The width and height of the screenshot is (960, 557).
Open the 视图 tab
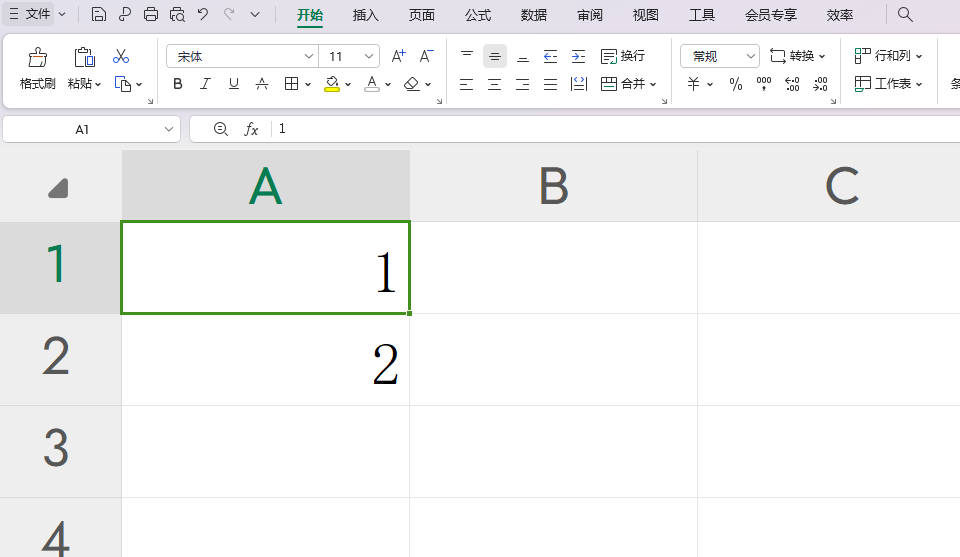tap(645, 15)
